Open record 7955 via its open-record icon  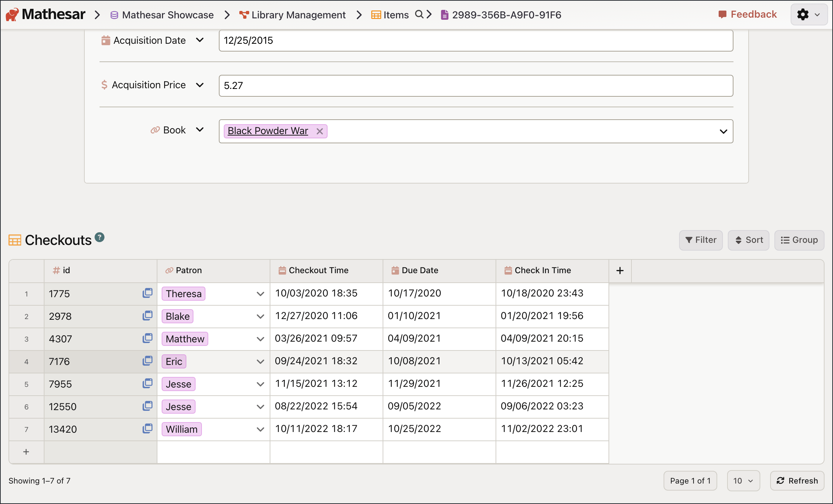tap(148, 383)
